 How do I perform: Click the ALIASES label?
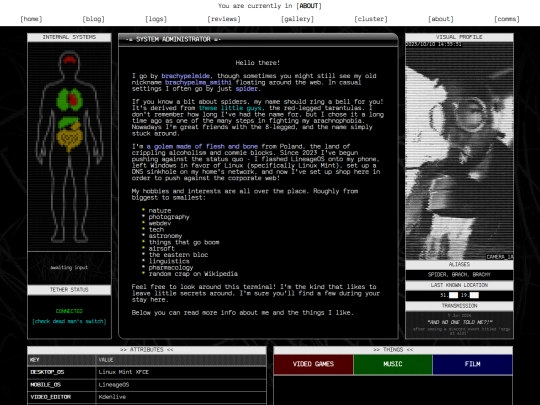(459, 264)
